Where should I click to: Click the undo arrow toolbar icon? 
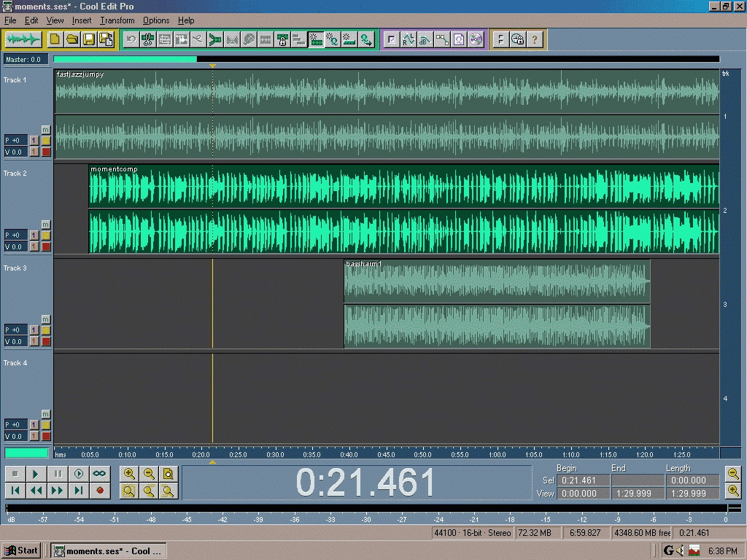click(131, 39)
